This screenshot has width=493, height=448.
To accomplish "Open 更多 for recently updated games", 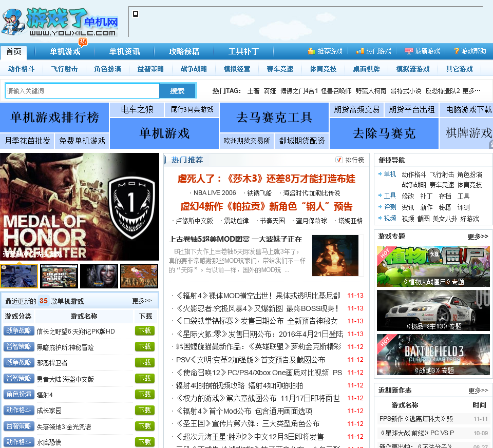I will 142,301.
